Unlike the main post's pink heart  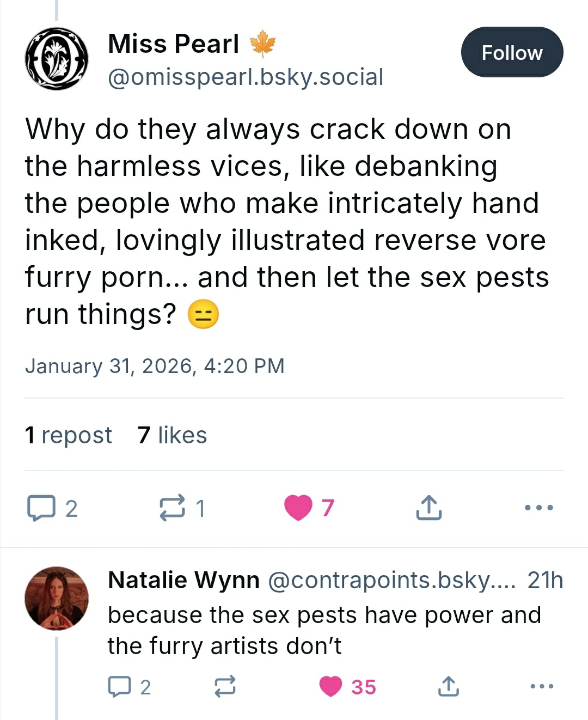coord(298,508)
